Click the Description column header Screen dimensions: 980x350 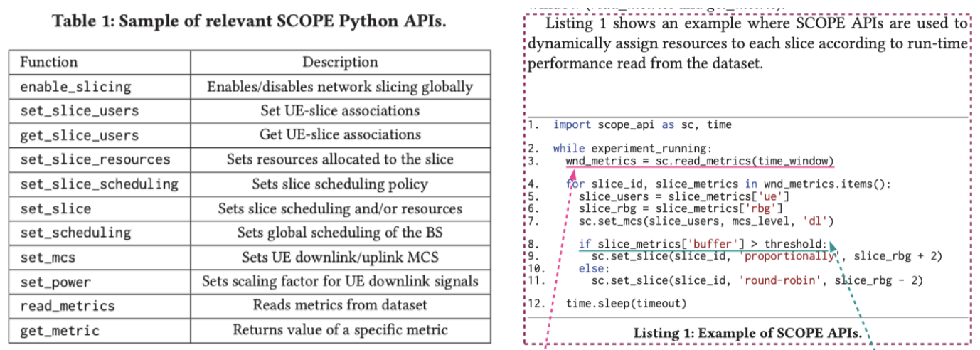[x=340, y=62]
